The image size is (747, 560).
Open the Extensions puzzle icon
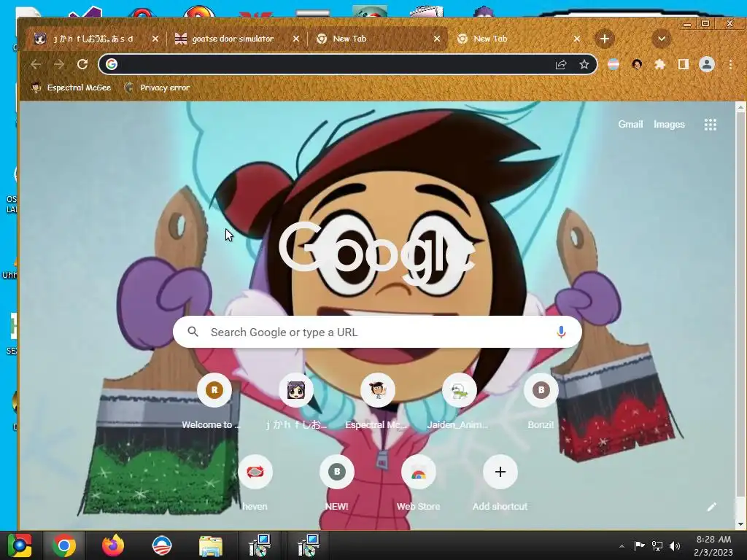pyautogui.click(x=659, y=64)
